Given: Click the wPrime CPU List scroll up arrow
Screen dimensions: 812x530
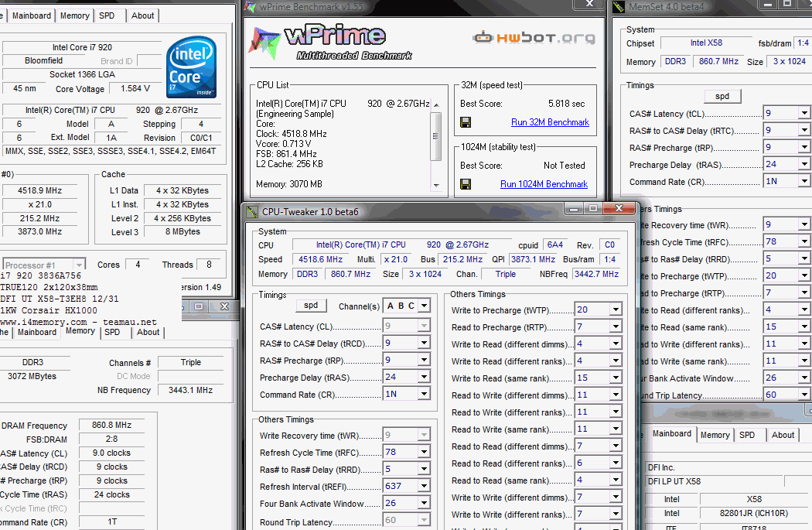Looking at the screenshot, I should (x=436, y=104).
